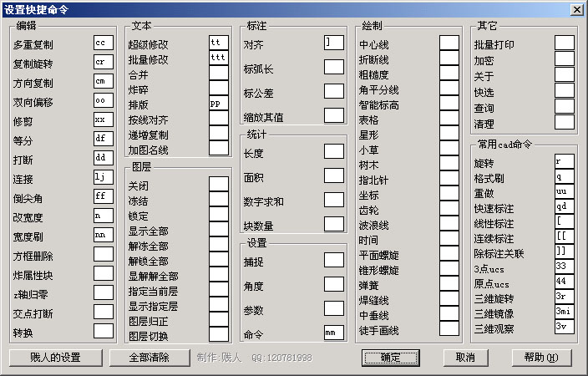Click the 冻结 layer shortcut box
Viewport: 588px width, 376px height.
[x=219, y=199]
